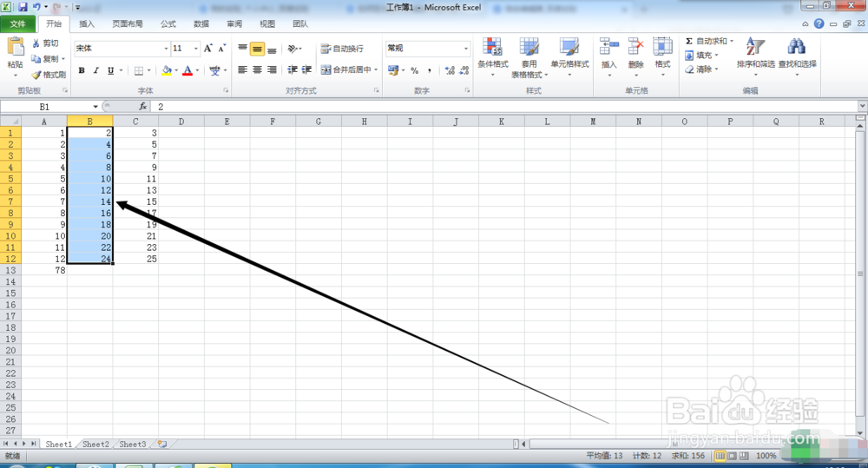868x468 pixels.
Task: Toggle top vertical alignment
Action: 242,49
